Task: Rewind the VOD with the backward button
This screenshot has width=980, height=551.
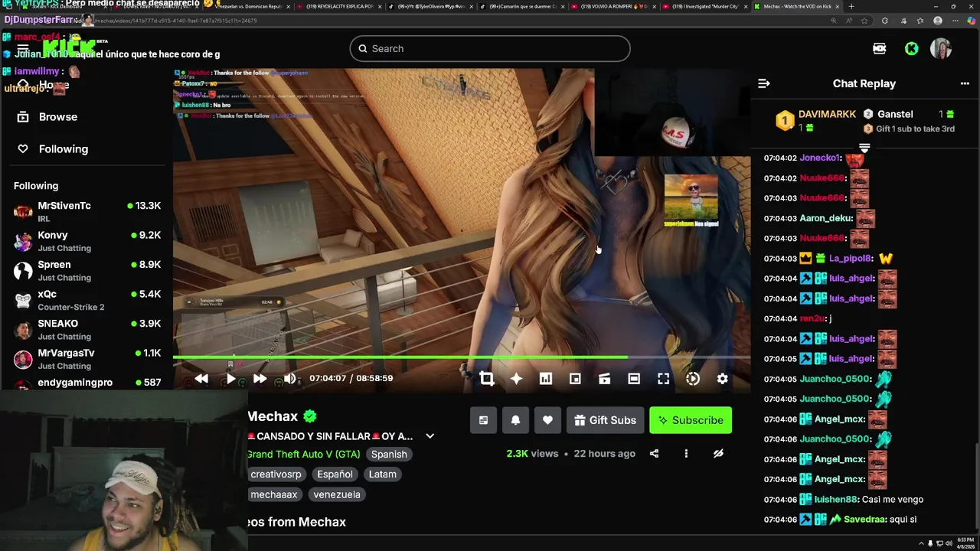Action: click(x=201, y=378)
